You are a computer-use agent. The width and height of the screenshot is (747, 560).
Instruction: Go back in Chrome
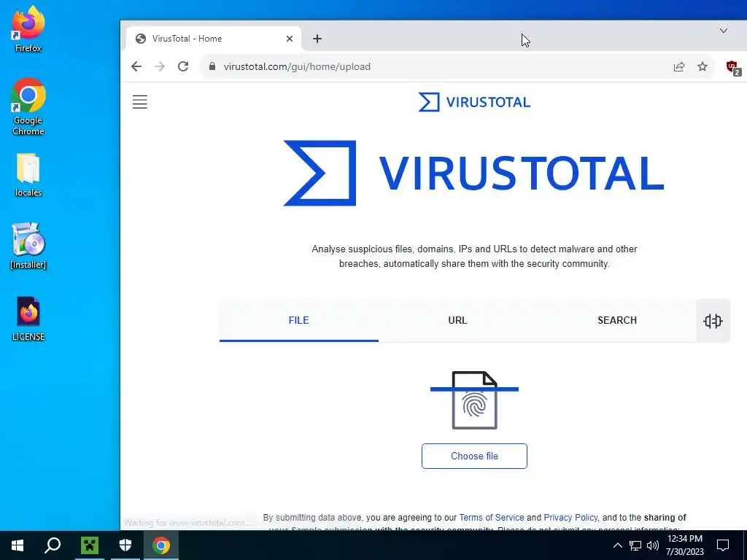pos(136,66)
